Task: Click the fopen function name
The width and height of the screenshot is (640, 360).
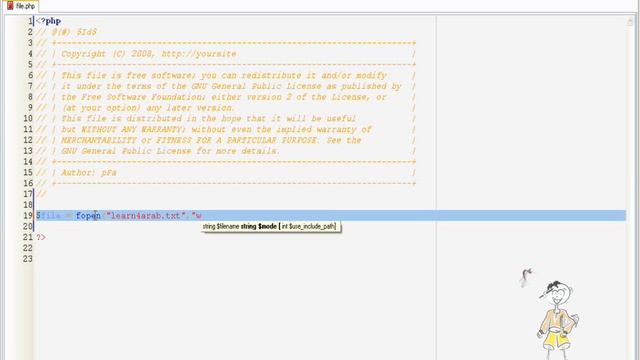Action: [88, 216]
